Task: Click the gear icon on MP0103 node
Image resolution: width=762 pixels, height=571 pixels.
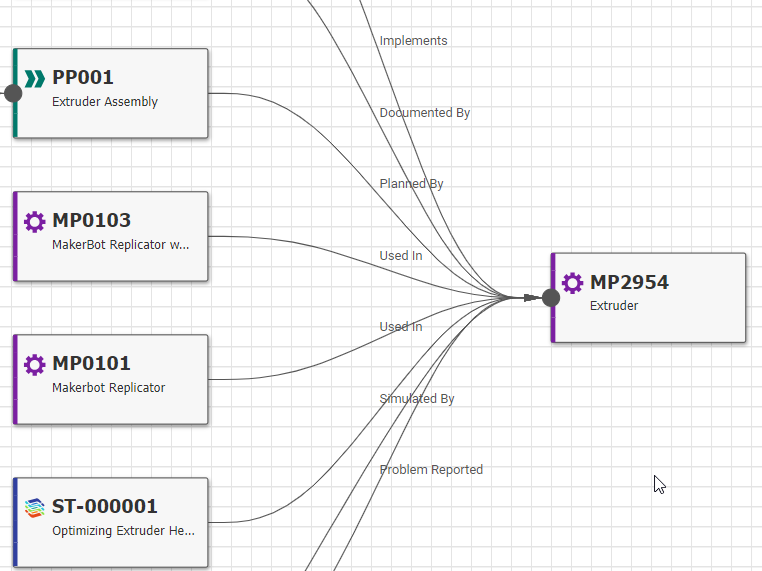Action: 35,222
